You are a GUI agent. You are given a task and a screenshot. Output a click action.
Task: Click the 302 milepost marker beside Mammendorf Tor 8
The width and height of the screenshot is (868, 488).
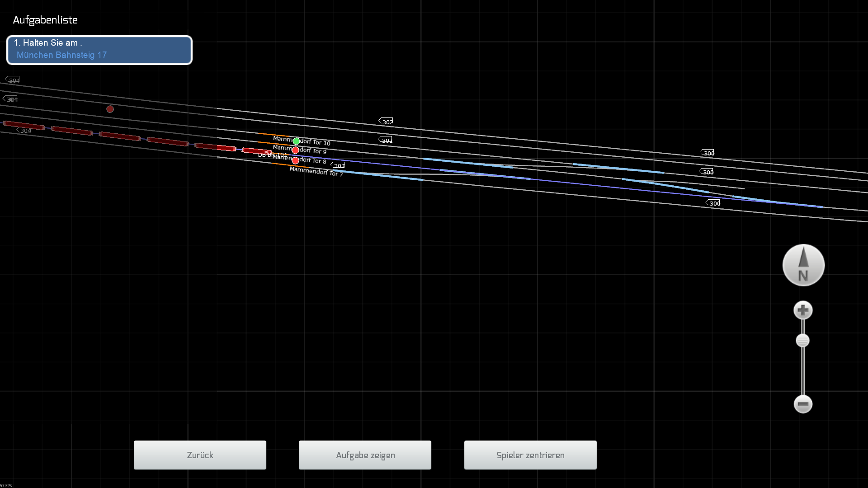(338, 165)
